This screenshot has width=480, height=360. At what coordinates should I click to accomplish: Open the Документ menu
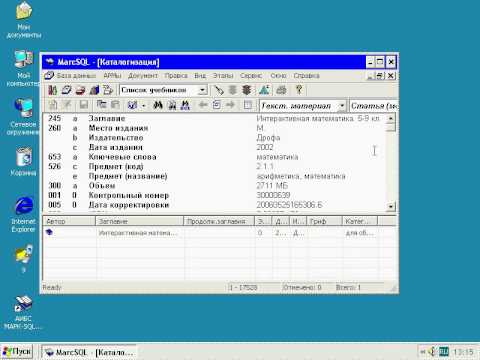click(x=143, y=76)
